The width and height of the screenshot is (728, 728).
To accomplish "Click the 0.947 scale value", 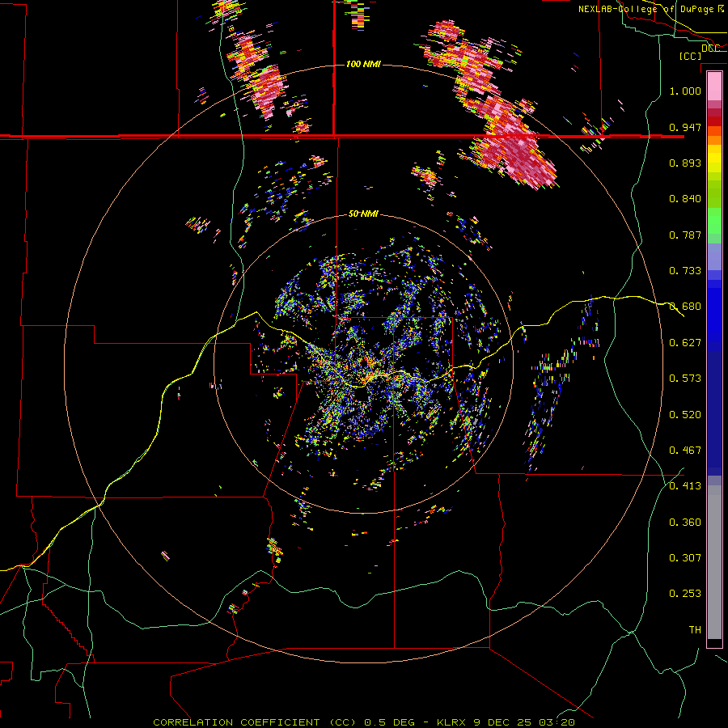I will click(685, 127).
